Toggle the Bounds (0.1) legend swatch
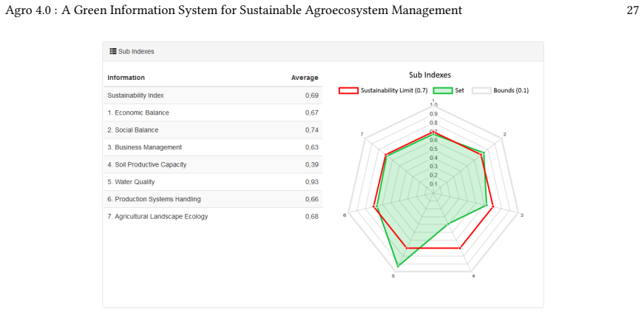The width and height of the screenshot is (644, 313). tap(481, 90)
